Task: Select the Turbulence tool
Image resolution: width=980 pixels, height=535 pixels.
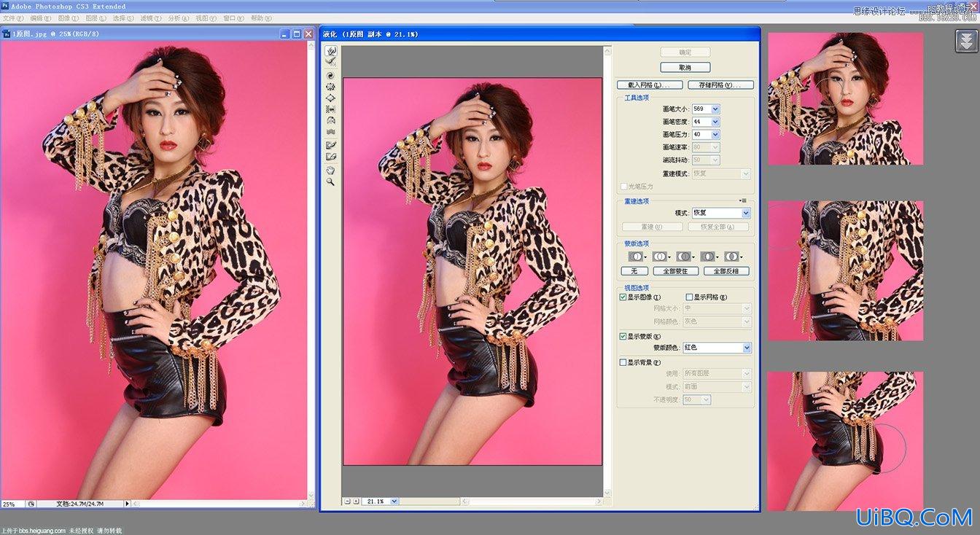Action: 331,132
